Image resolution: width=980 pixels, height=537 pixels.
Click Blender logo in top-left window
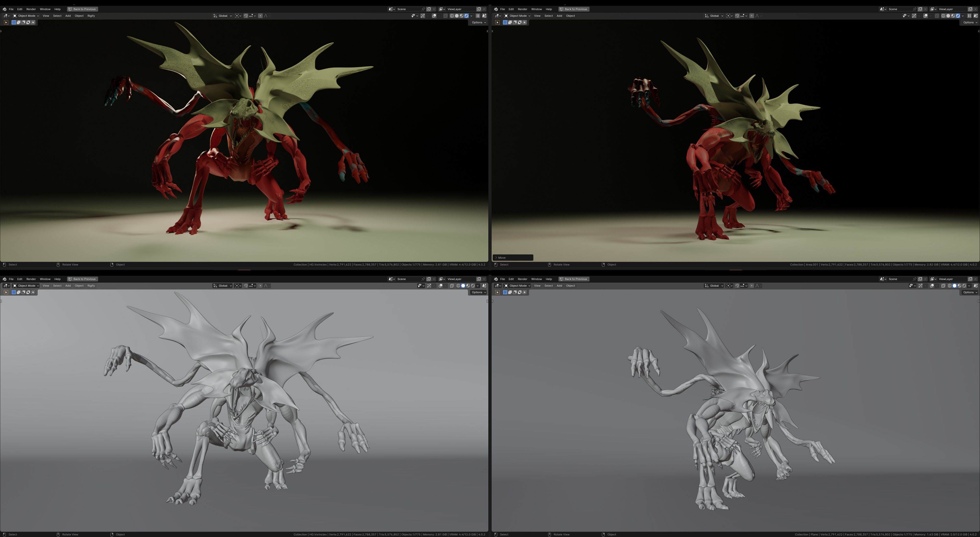point(4,9)
